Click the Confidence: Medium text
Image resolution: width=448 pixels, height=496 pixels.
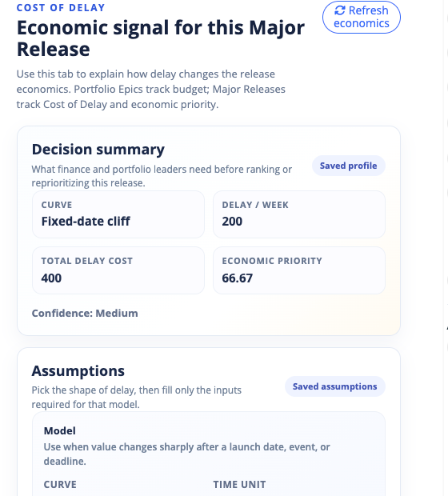click(85, 313)
